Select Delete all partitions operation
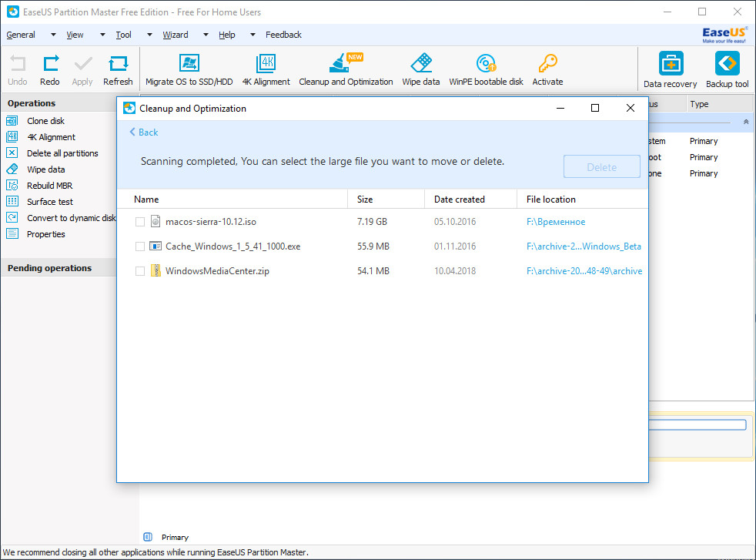The width and height of the screenshot is (756, 560). point(62,153)
